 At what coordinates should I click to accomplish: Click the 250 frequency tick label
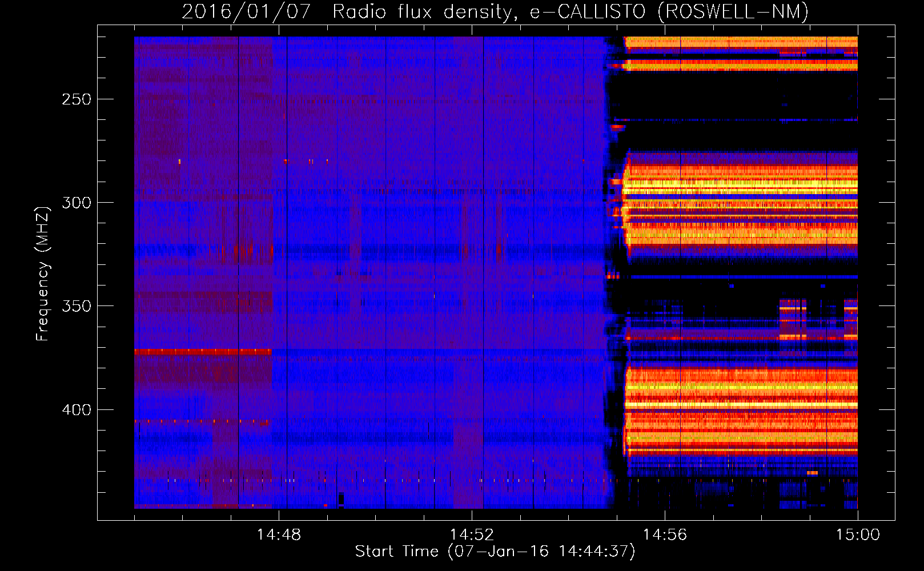click(77, 99)
